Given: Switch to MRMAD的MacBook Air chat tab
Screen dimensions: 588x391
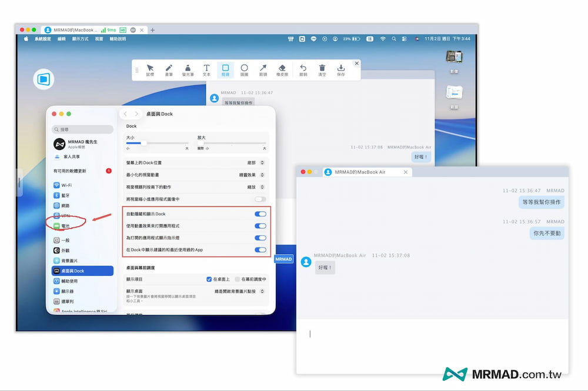Looking at the screenshot, I should point(359,172).
